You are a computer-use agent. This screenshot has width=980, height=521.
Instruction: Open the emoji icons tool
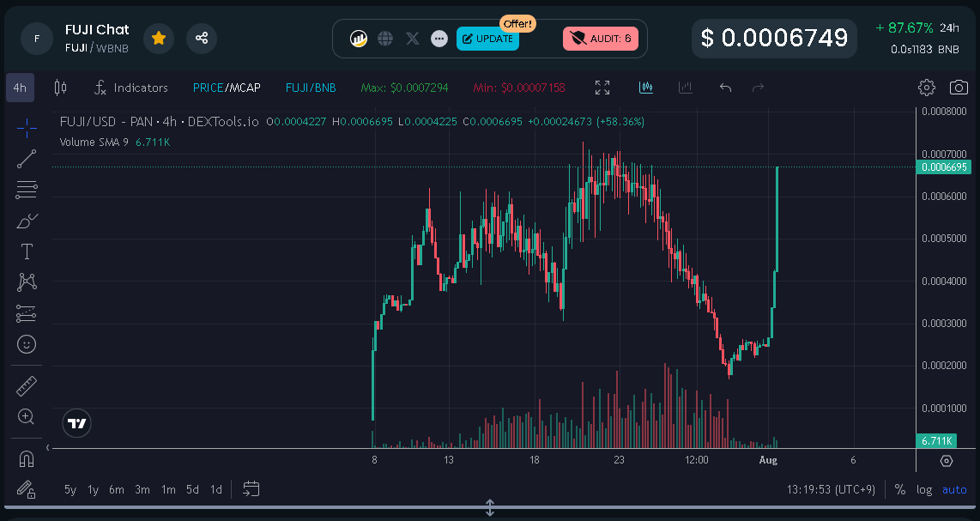[27, 344]
